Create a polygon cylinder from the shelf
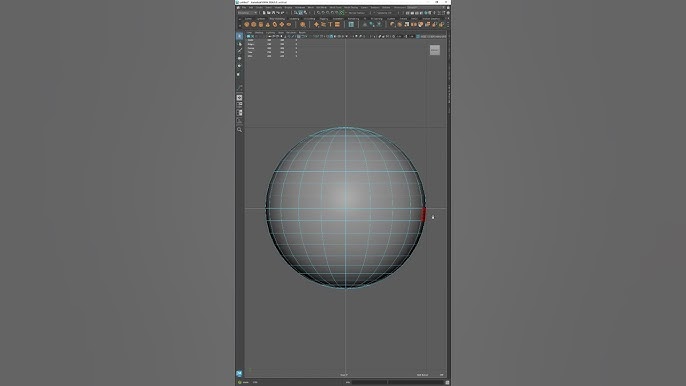 (261, 25)
